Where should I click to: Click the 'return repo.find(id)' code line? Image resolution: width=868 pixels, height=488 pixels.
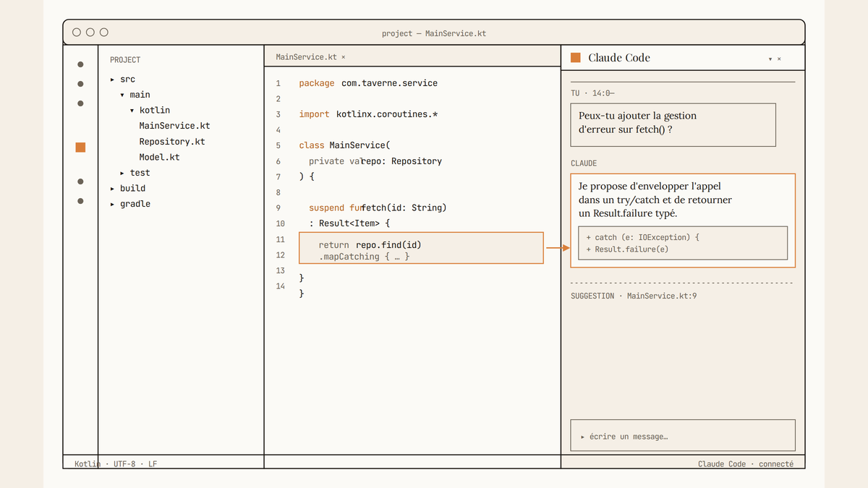tap(370, 245)
